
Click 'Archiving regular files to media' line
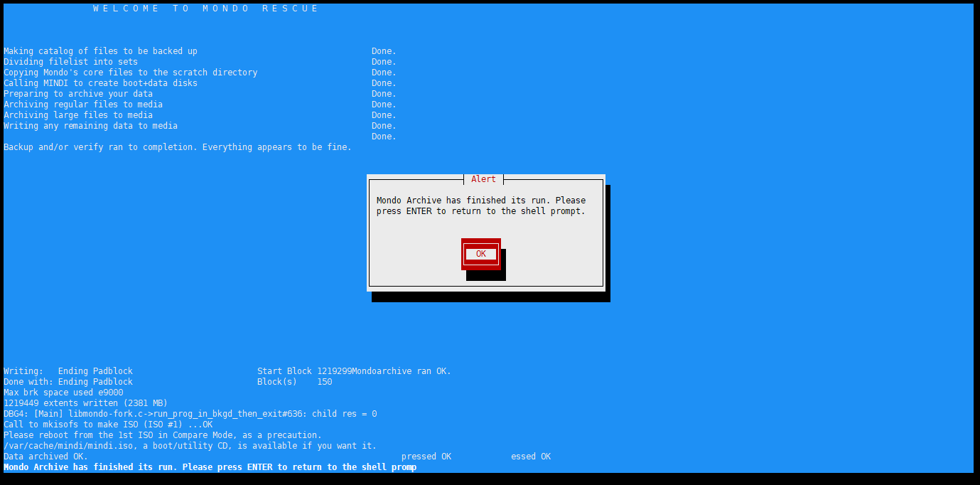click(83, 105)
